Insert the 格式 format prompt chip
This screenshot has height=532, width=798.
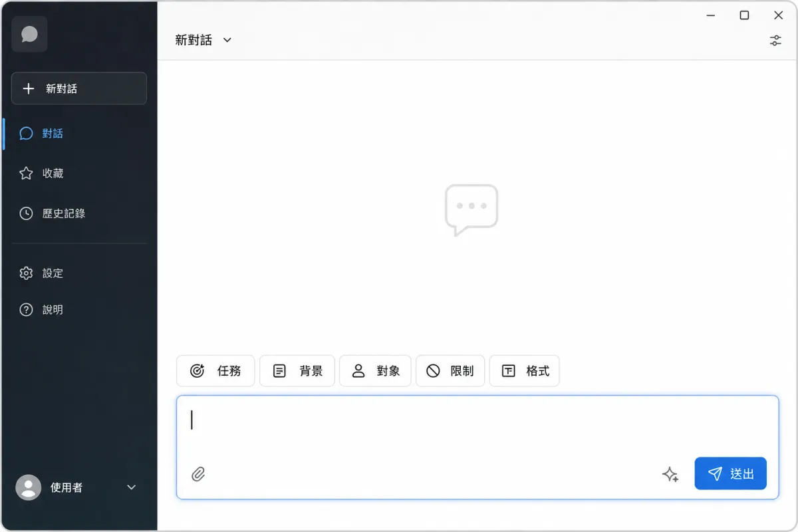[x=525, y=371]
